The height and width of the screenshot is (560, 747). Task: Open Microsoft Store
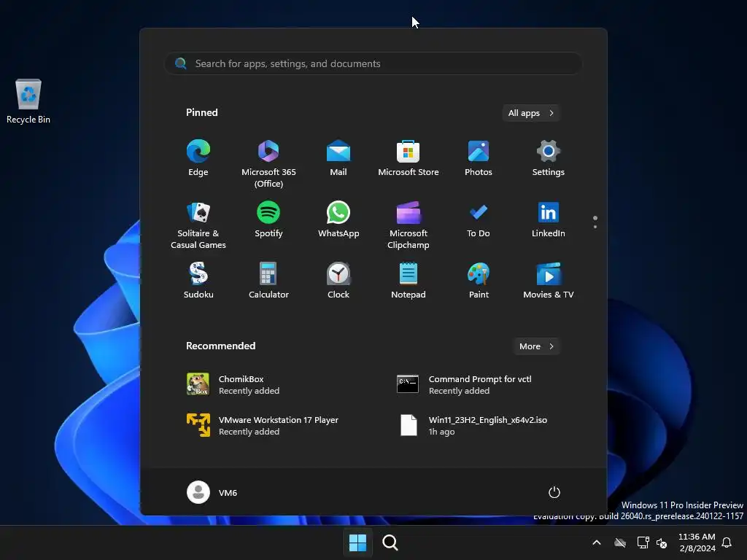click(409, 158)
